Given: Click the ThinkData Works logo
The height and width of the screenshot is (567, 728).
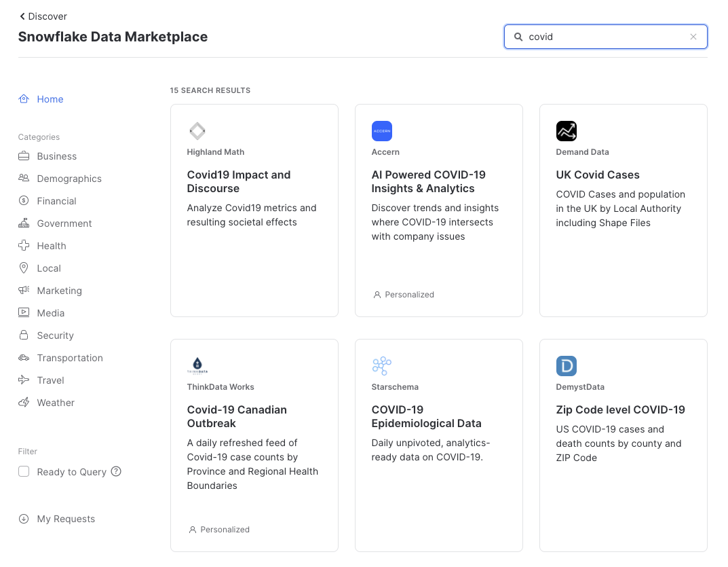Looking at the screenshot, I should pos(197,366).
